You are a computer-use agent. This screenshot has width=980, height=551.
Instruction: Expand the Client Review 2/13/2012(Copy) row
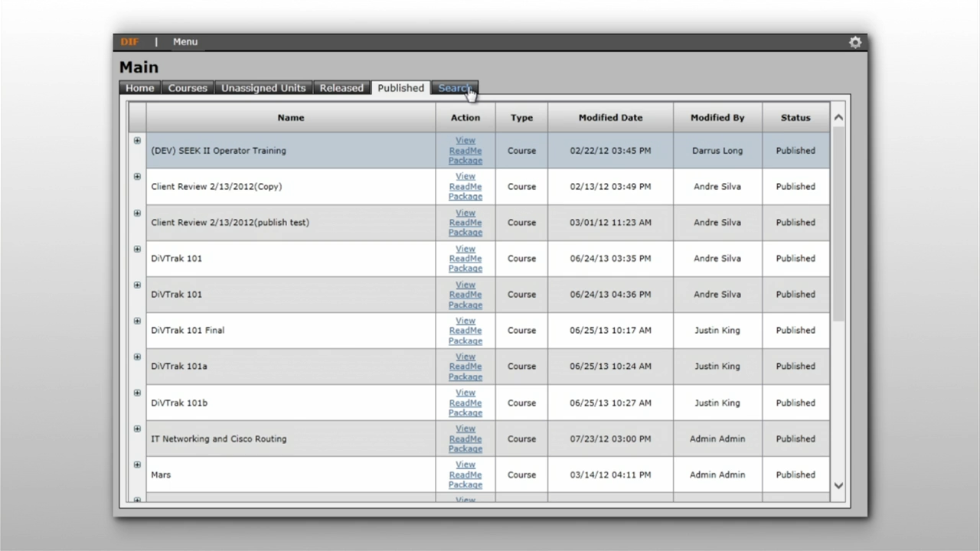coord(137,177)
